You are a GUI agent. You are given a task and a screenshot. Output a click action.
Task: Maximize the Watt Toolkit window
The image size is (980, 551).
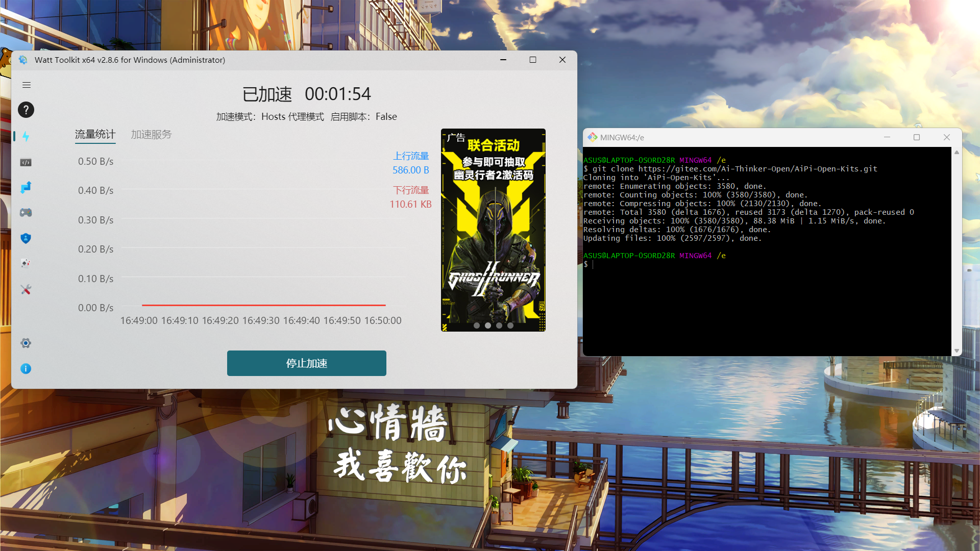tap(533, 60)
